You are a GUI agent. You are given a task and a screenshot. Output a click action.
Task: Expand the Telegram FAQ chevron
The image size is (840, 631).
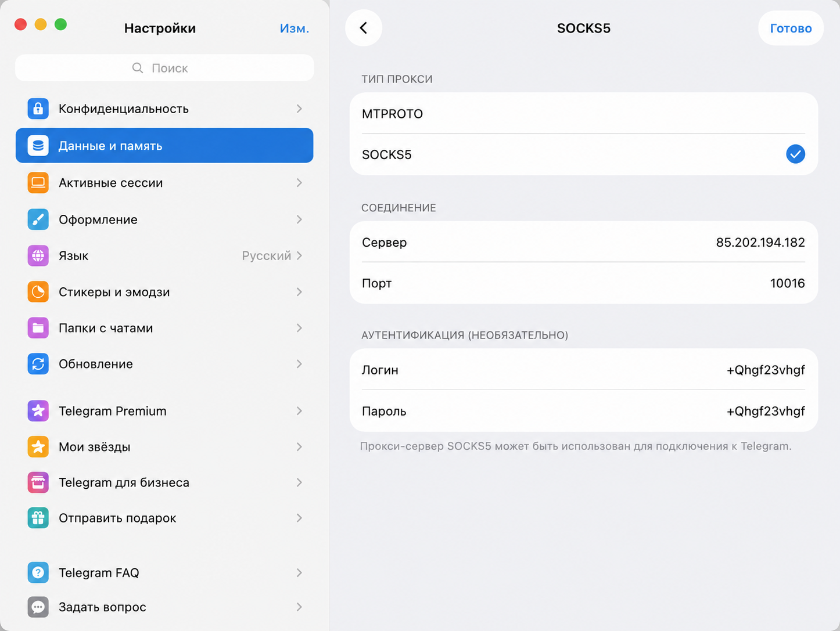coord(299,573)
